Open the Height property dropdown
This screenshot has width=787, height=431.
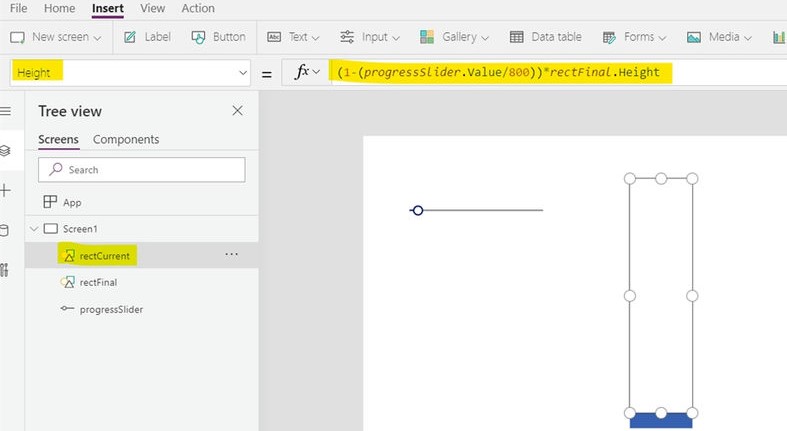[x=243, y=73]
